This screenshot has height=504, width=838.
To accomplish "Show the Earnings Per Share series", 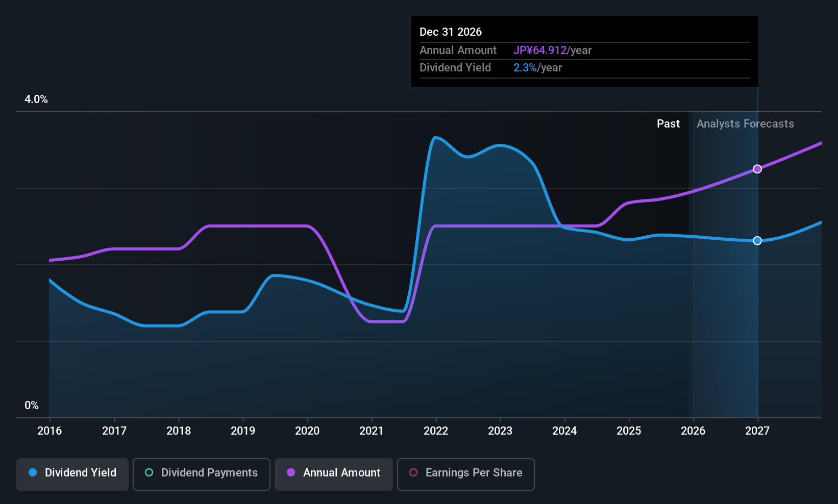I will [465, 473].
